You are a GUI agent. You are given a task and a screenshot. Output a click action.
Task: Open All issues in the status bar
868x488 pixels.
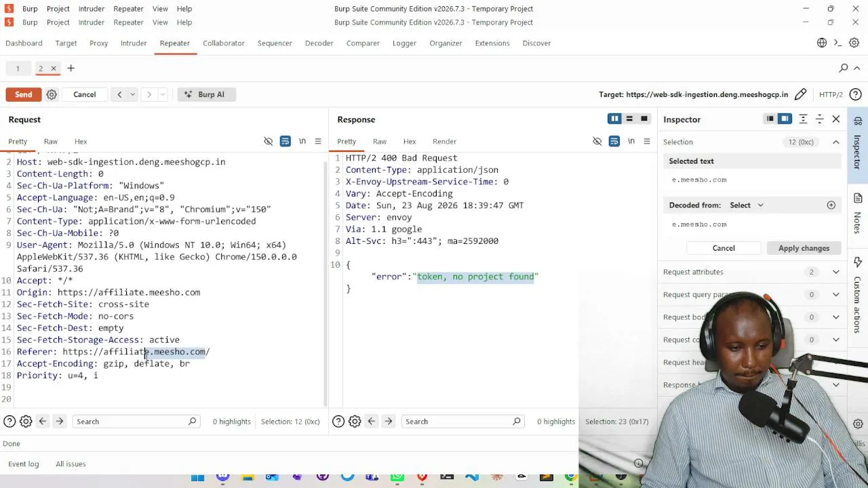click(71, 464)
